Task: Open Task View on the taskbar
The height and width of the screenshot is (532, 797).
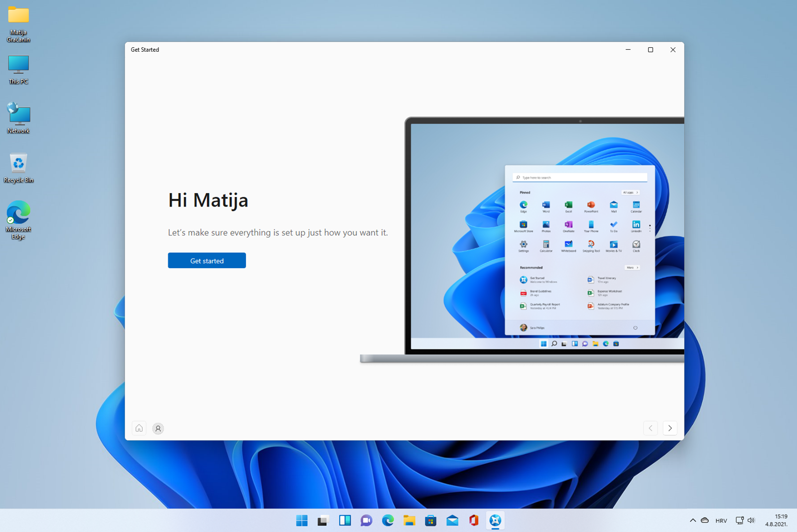Action: (323, 521)
